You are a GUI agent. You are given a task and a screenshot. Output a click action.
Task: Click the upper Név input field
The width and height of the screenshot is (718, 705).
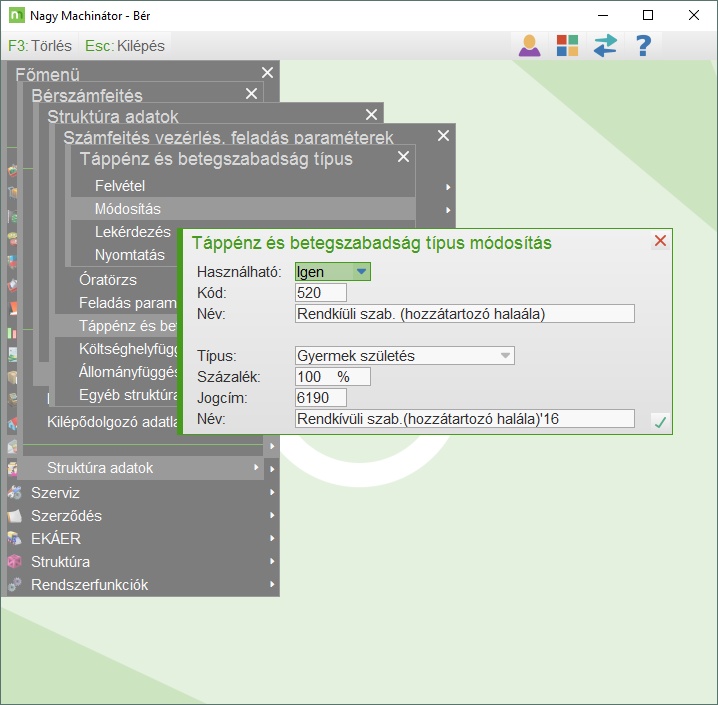465,314
